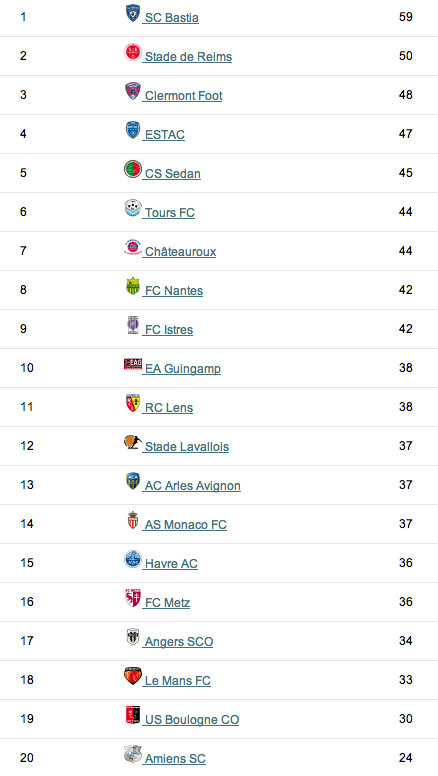Open the Amiens SC team link

coord(175,759)
